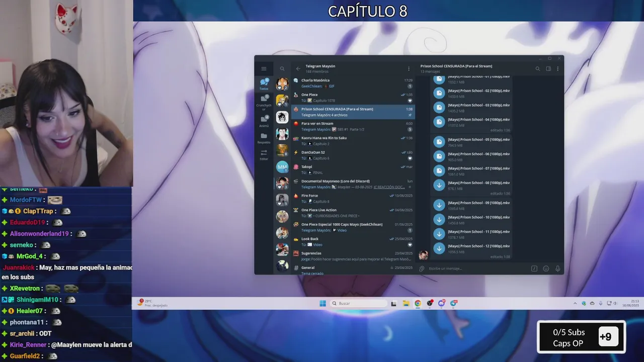Open the Prison School - 02 file icon
This screenshot has height=362, width=644.
coord(439,93)
